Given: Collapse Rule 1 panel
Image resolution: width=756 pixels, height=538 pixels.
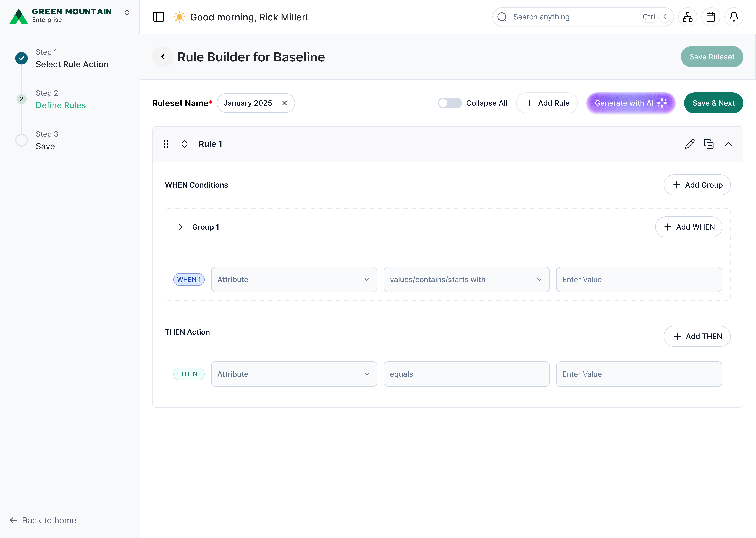Looking at the screenshot, I should [x=729, y=144].
